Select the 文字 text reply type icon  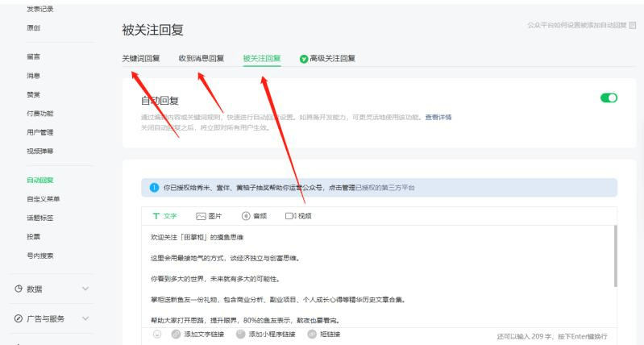pos(155,216)
